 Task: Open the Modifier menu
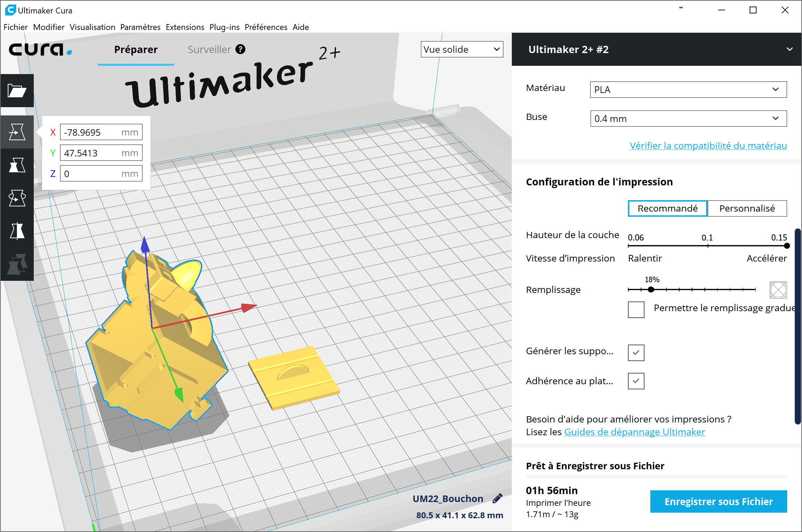coord(49,27)
